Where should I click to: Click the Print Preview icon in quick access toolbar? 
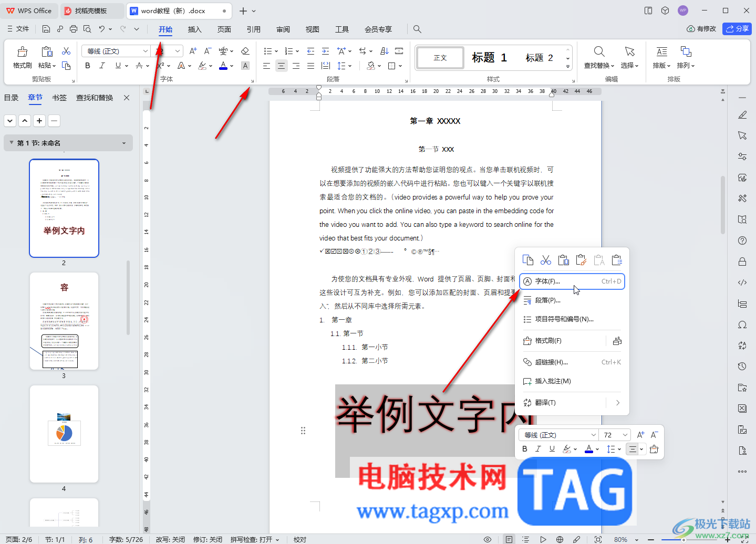pyautogui.click(x=87, y=29)
